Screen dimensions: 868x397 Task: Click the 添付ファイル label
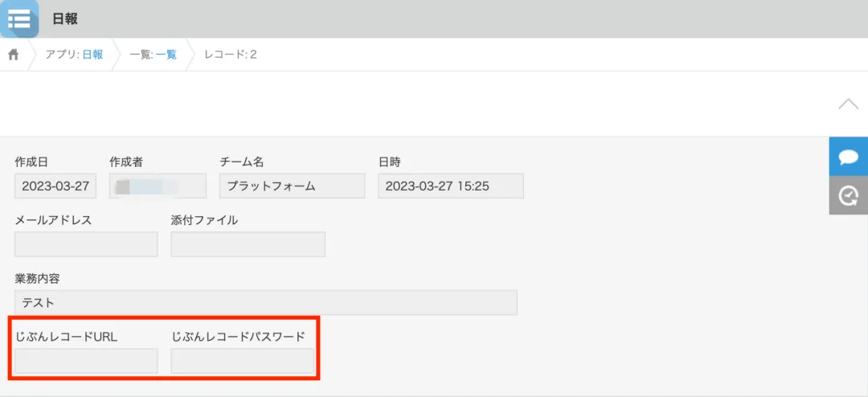coord(204,220)
